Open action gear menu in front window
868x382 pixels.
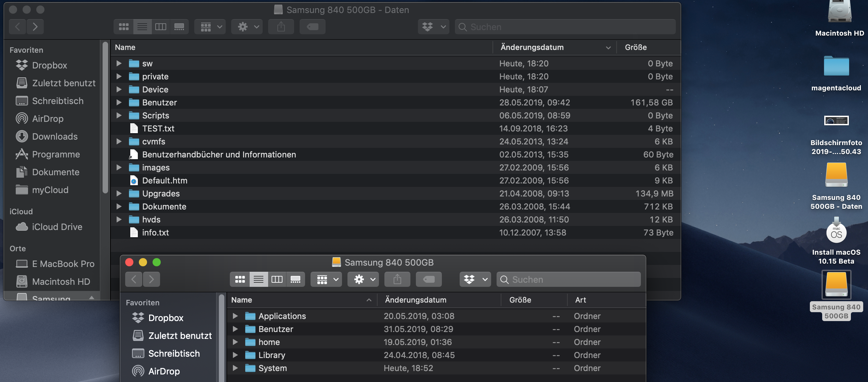click(363, 280)
